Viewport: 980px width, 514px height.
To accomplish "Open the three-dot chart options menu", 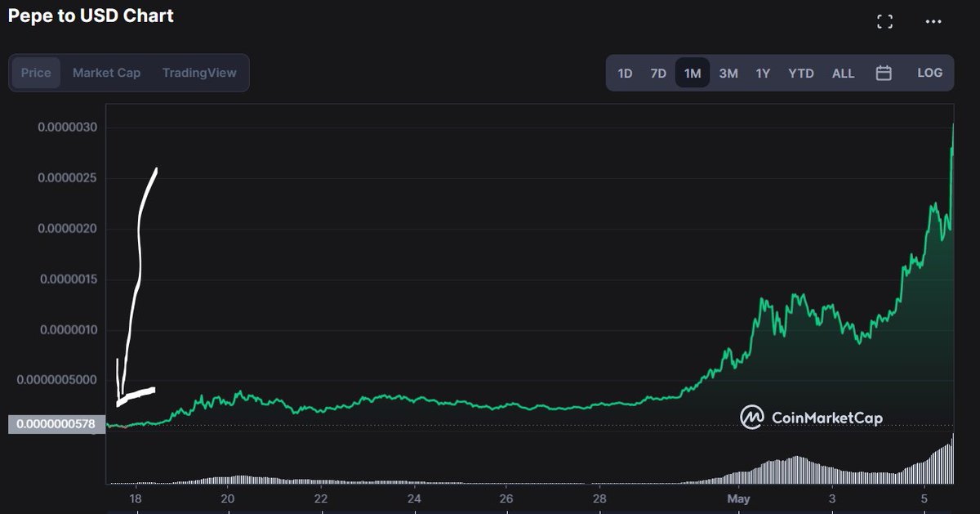I will 933,21.
